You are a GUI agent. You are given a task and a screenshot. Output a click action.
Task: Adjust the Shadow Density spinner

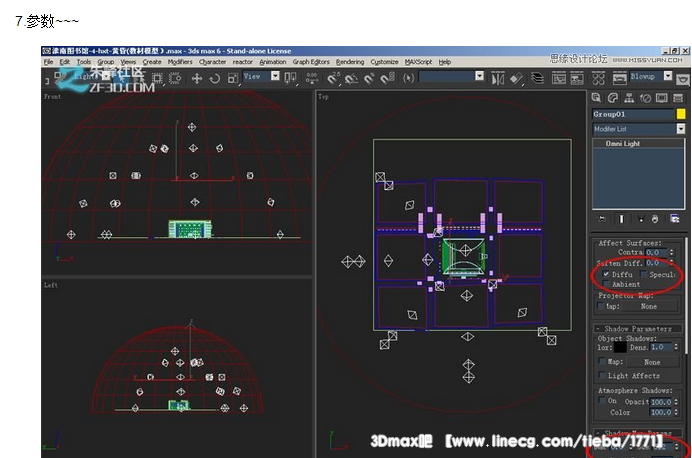tap(675, 347)
